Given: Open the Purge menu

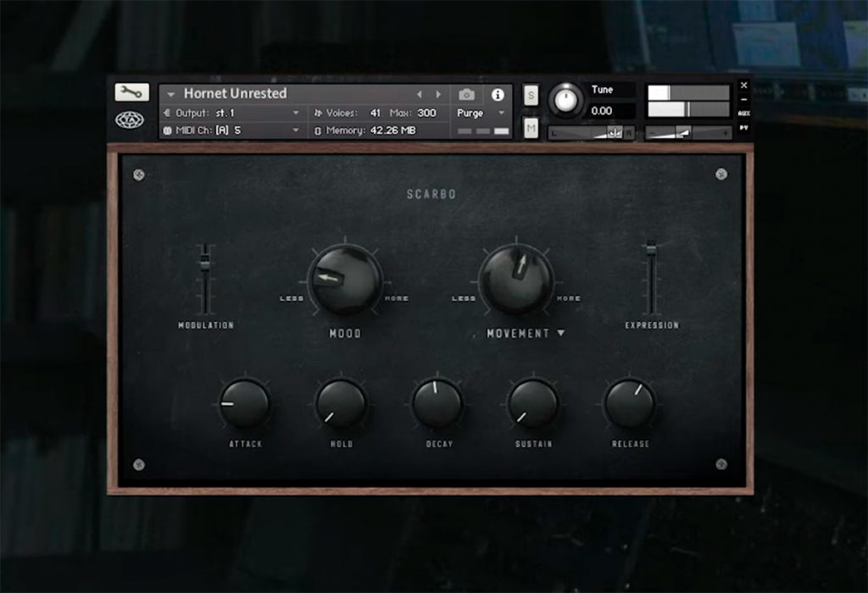Looking at the screenshot, I should [x=481, y=113].
